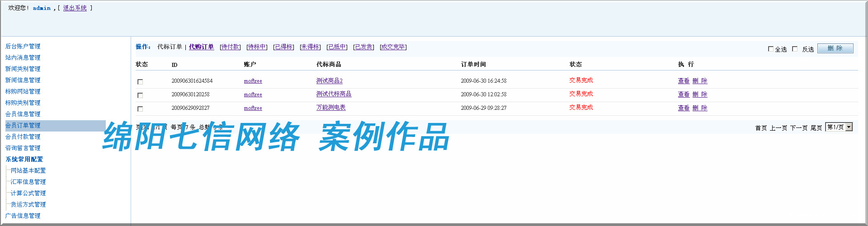Screen dimensions: 868x226
Task: Open 后台账户管理 in sidebar
Action: (x=23, y=47)
